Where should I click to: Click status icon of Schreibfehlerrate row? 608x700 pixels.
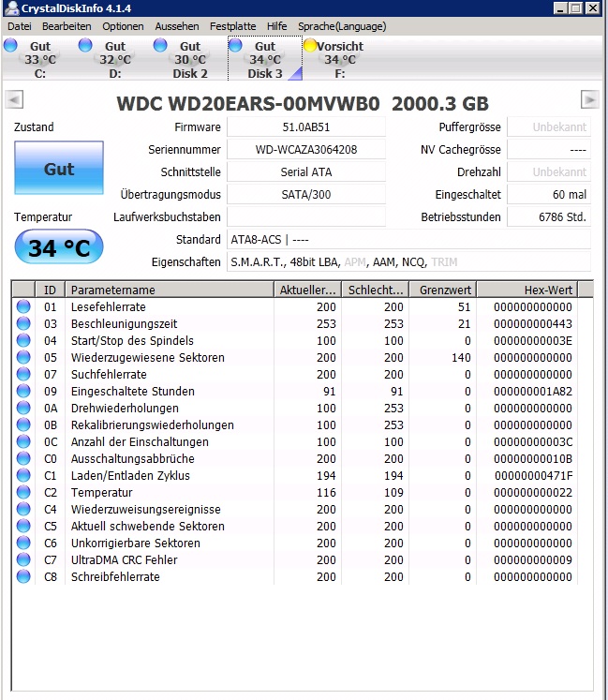coord(23,576)
